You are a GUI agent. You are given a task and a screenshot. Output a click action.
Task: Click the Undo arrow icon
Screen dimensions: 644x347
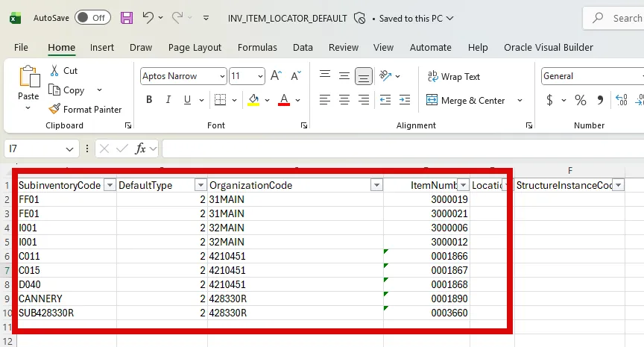[x=148, y=18]
